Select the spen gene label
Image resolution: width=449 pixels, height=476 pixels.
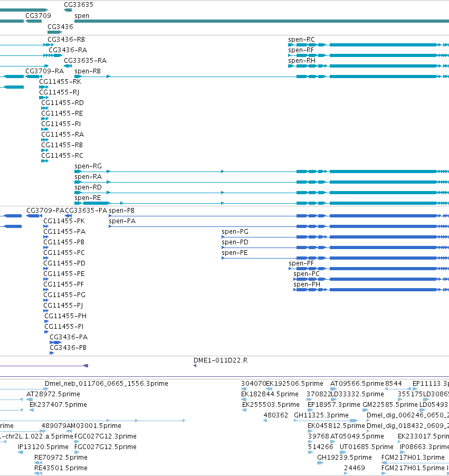pyautogui.click(x=82, y=16)
